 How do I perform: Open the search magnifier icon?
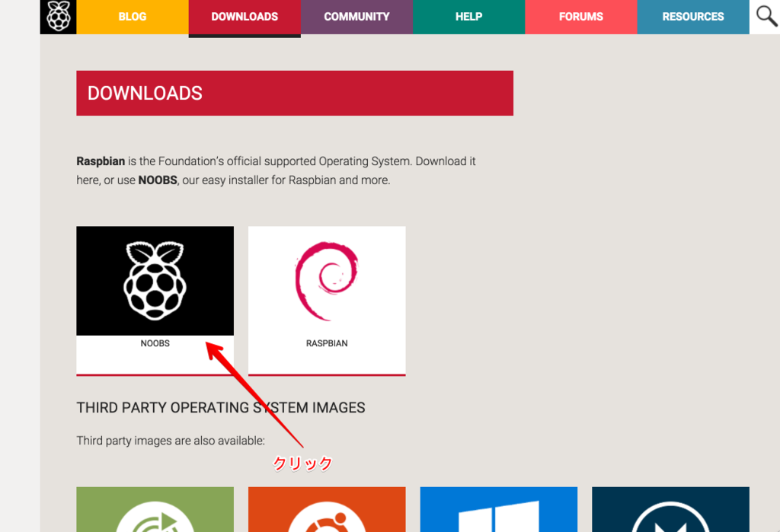coord(766,16)
